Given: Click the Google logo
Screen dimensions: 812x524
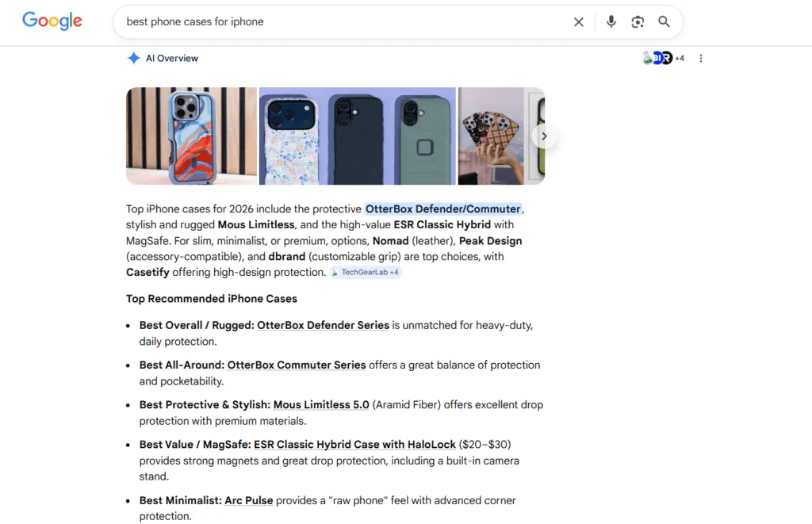Looking at the screenshot, I should [x=52, y=21].
